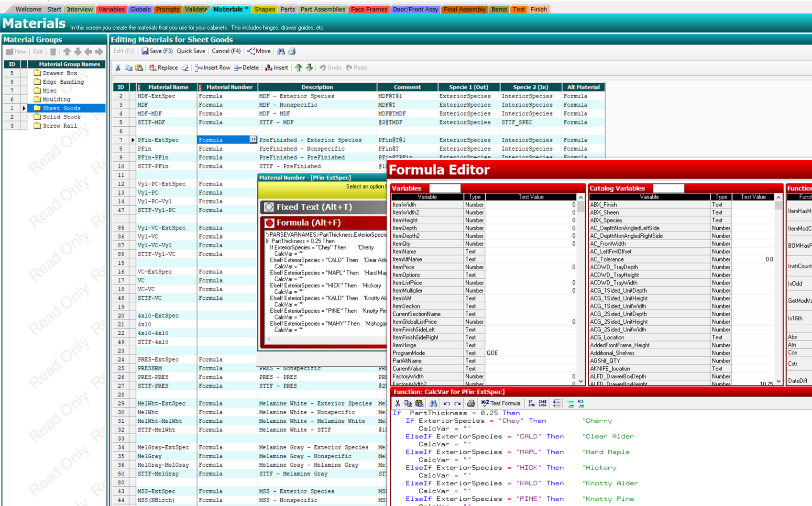Click the Save (F3) button
The image size is (812, 506).
[x=157, y=51]
